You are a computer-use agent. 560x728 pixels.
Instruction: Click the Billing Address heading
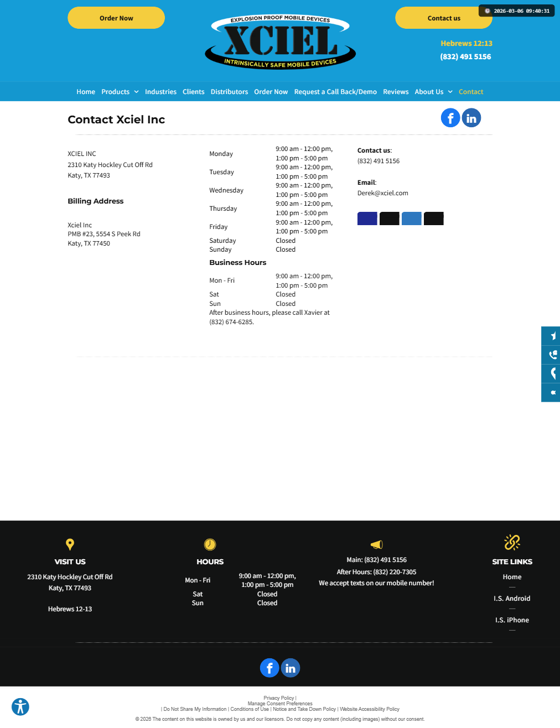[96, 201]
